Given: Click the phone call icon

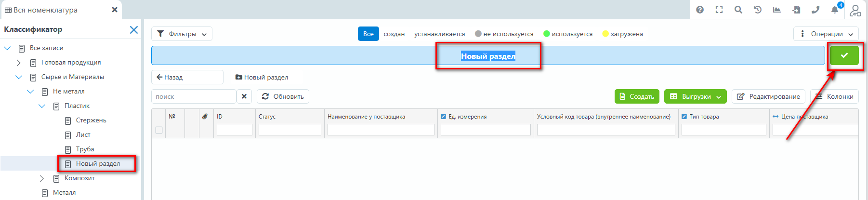Looking at the screenshot, I should point(815,10).
